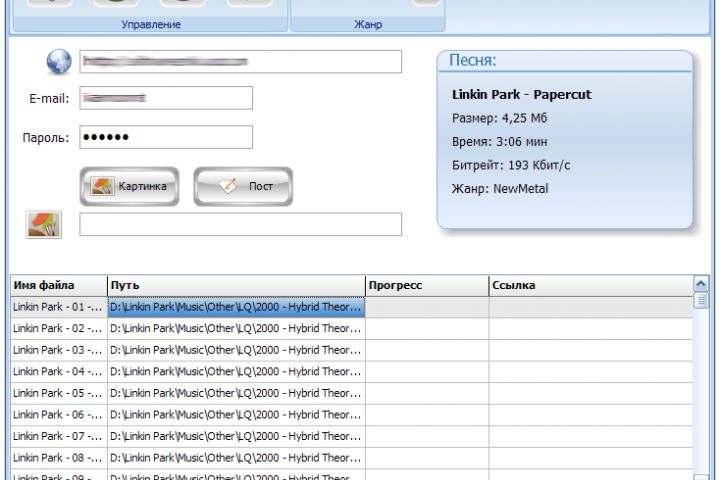The width and height of the screenshot is (720, 480).
Task: Select row Linkin Park - 02 file name
Action: pos(59,328)
